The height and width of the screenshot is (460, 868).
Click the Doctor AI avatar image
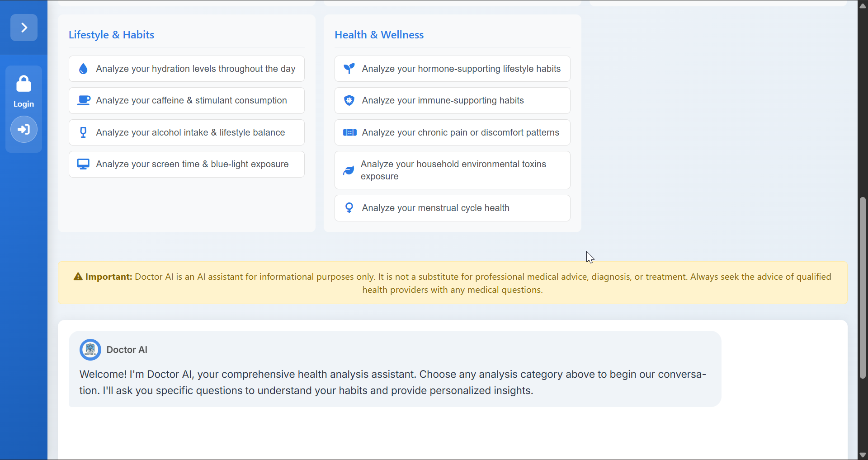pyautogui.click(x=90, y=350)
